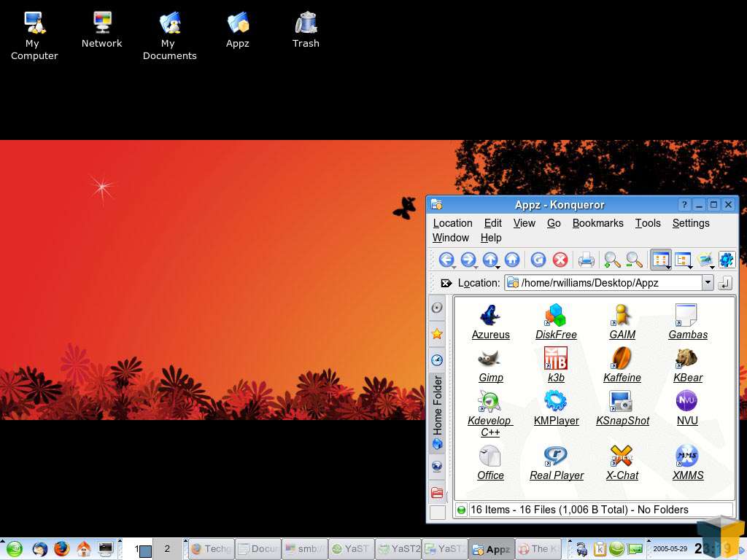Screen dimensions: 747x560
Task: Open the KMPlayer shortcut
Action: point(556,408)
